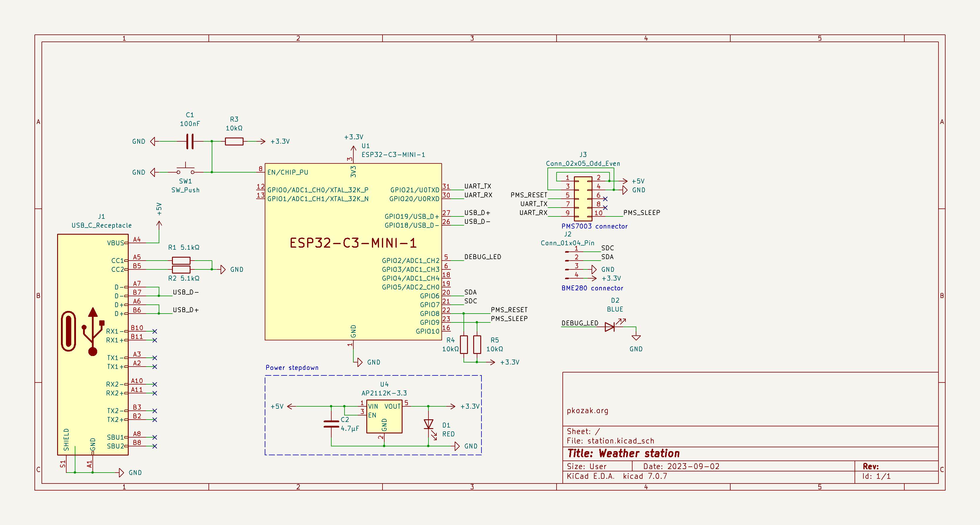Click the pkozak.org text in title block
Screen dimensions: 980x525
pos(587,410)
